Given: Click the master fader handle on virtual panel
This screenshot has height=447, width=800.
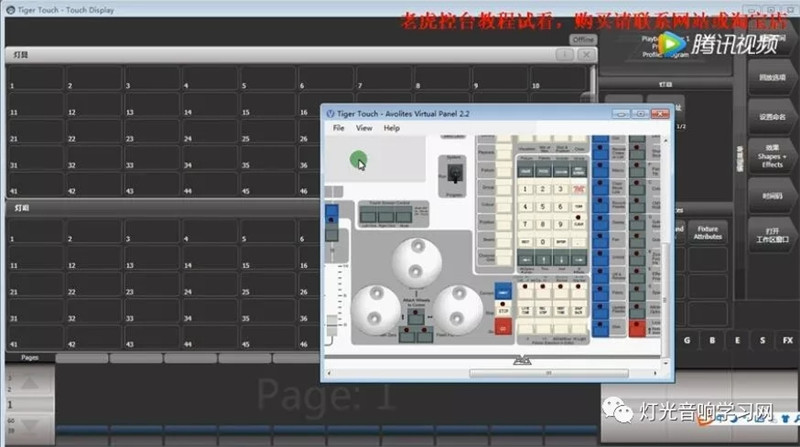Looking at the screenshot, I should point(332,325).
